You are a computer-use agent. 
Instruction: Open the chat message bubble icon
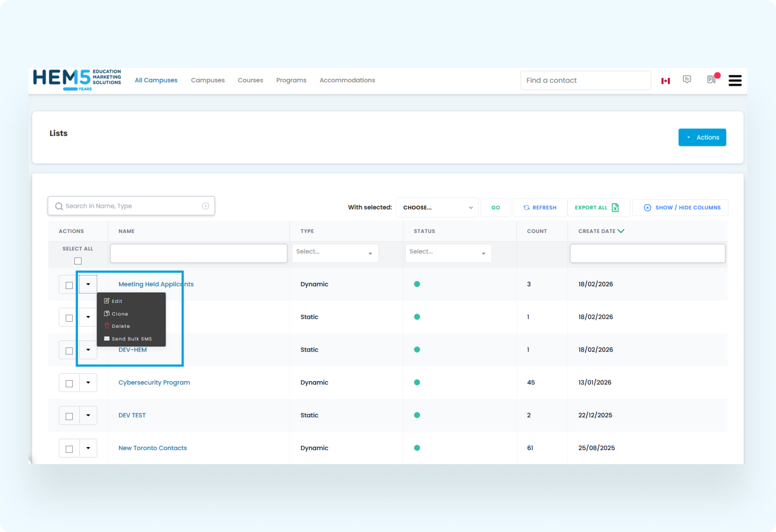(x=687, y=79)
